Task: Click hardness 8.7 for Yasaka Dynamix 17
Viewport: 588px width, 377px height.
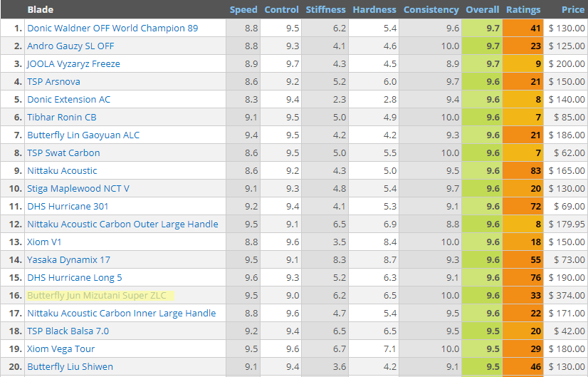Action: 390,260
